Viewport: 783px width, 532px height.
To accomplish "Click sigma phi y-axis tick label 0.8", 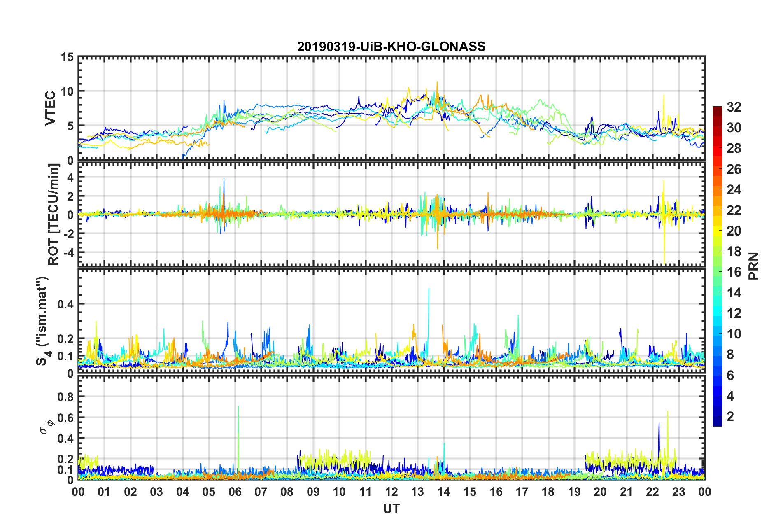I will click(x=65, y=397).
